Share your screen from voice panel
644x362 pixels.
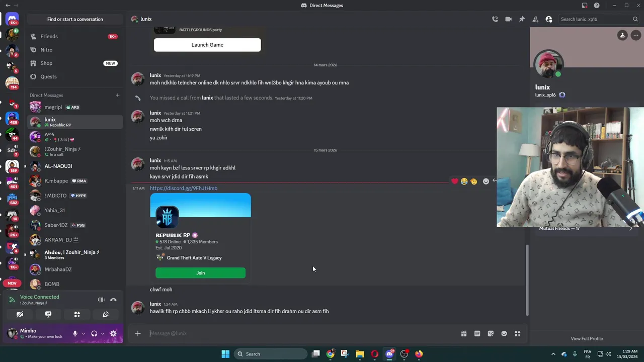click(x=48, y=314)
